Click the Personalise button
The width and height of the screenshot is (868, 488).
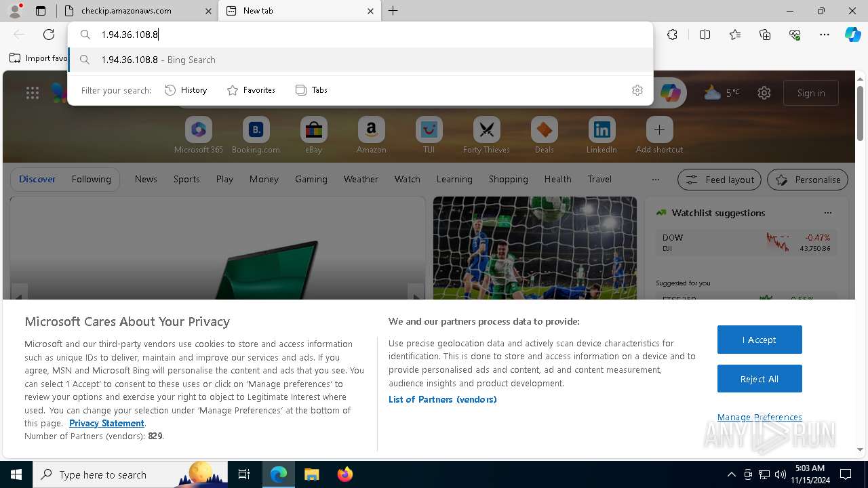tap(808, 180)
